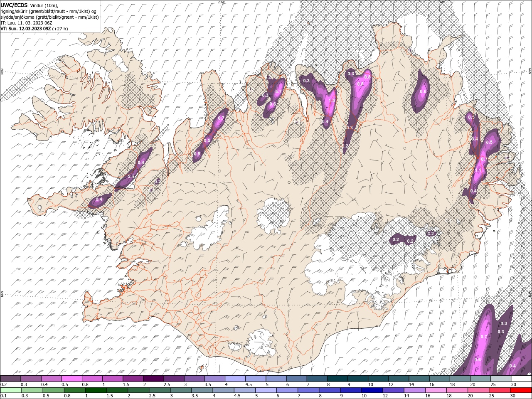
Task: Select the white swatch at 30, top row
Action: click(x=521, y=379)
